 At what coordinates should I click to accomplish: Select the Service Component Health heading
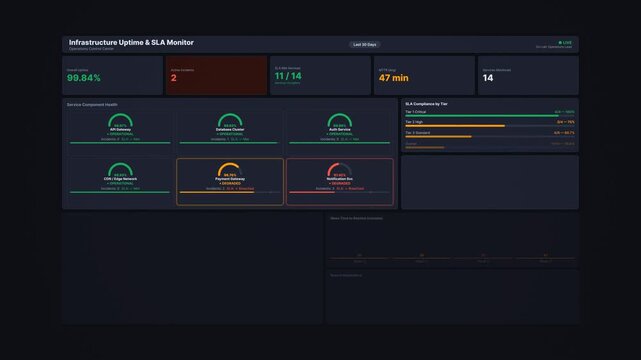(92, 105)
